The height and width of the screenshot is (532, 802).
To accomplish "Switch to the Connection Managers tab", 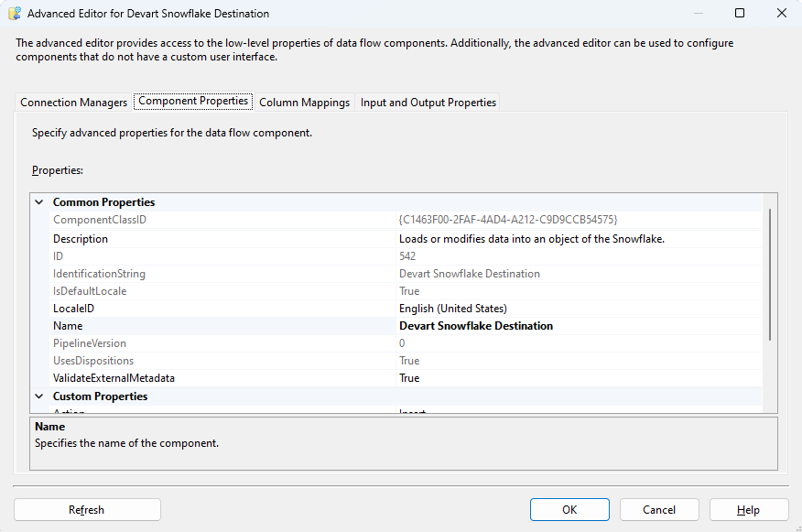I will [73, 103].
